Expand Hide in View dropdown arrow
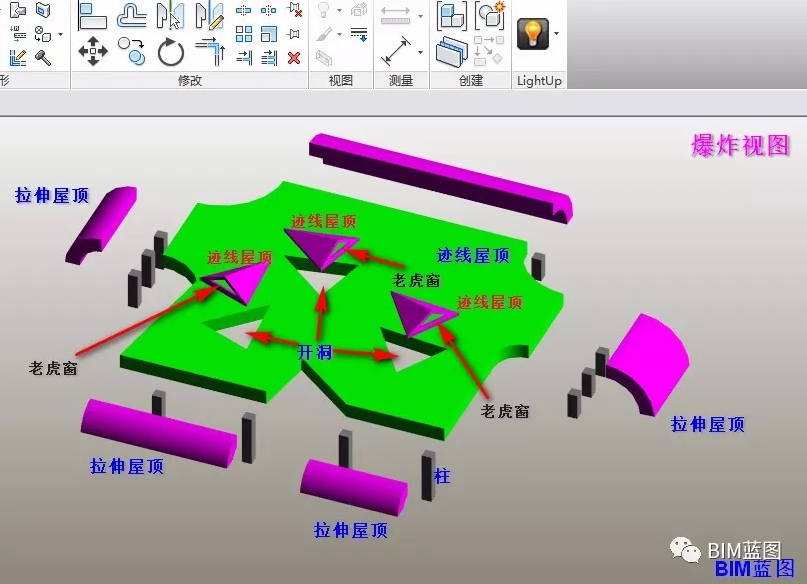This screenshot has height=584, width=807. click(339, 10)
